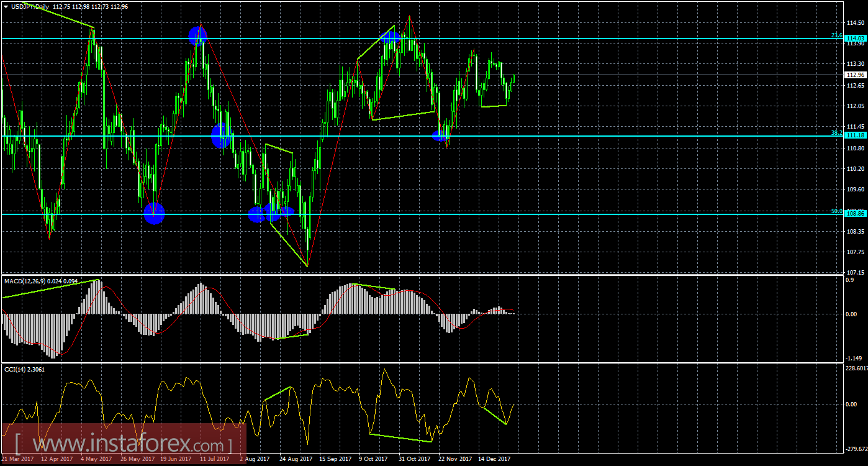Click the cyan 108.86 price tag
The height and width of the screenshot is (466, 868).
[x=855, y=213]
